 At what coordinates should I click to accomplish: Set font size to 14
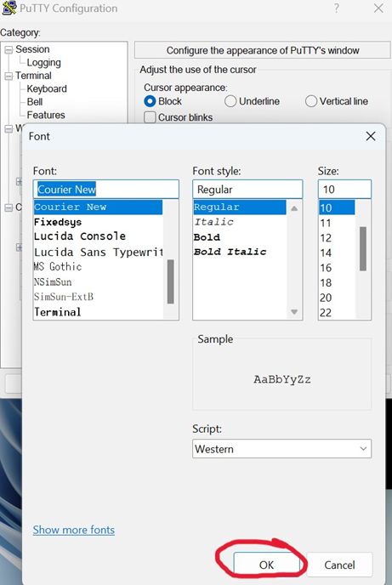337,253
